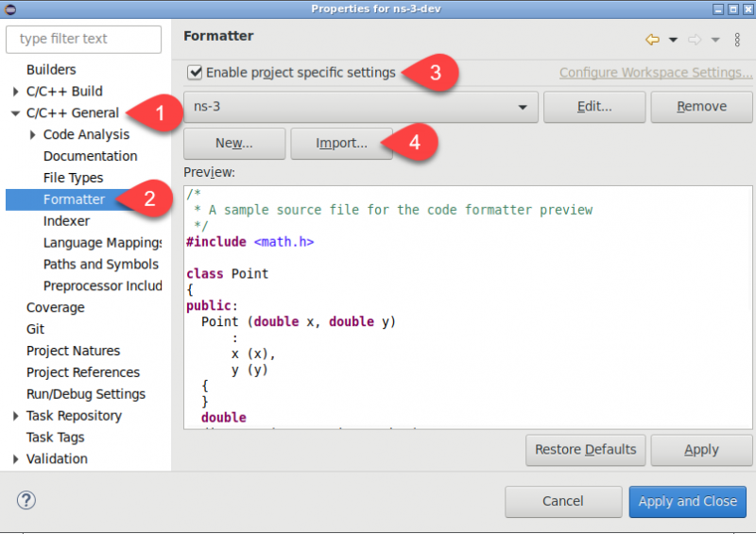
Task: Expand the Code Analysis tree node
Action: [x=32, y=134]
